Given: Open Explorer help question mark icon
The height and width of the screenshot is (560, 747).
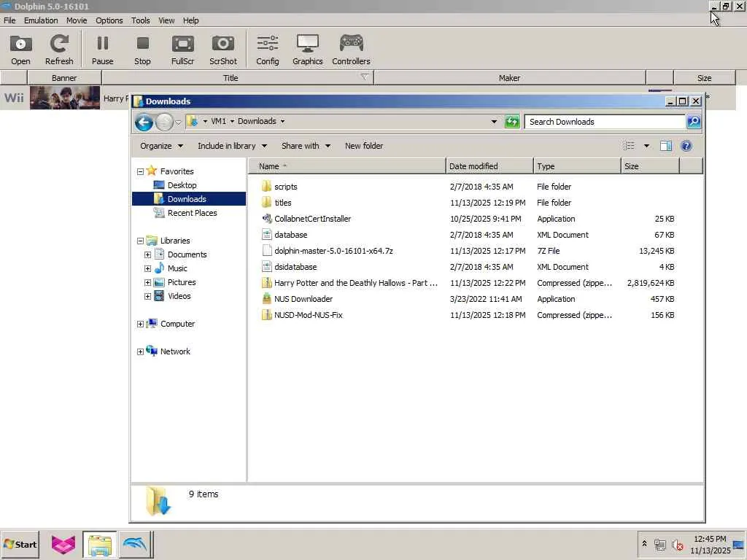Looking at the screenshot, I should [686, 146].
